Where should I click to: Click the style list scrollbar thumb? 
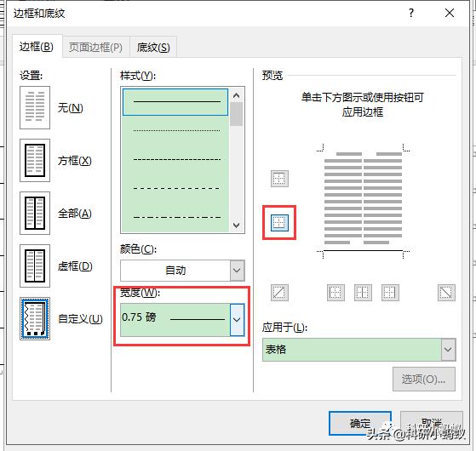(236, 114)
